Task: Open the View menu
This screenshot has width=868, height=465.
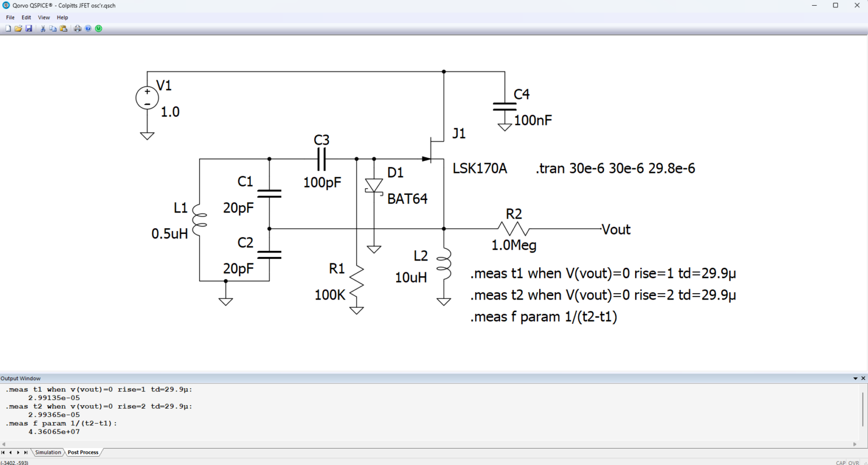Action: [x=44, y=17]
